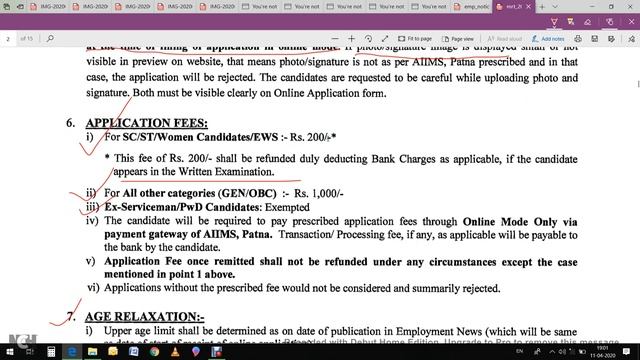The image size is (640, 360).
Task: Open the volume control in the tray
Action: [562, 351]
